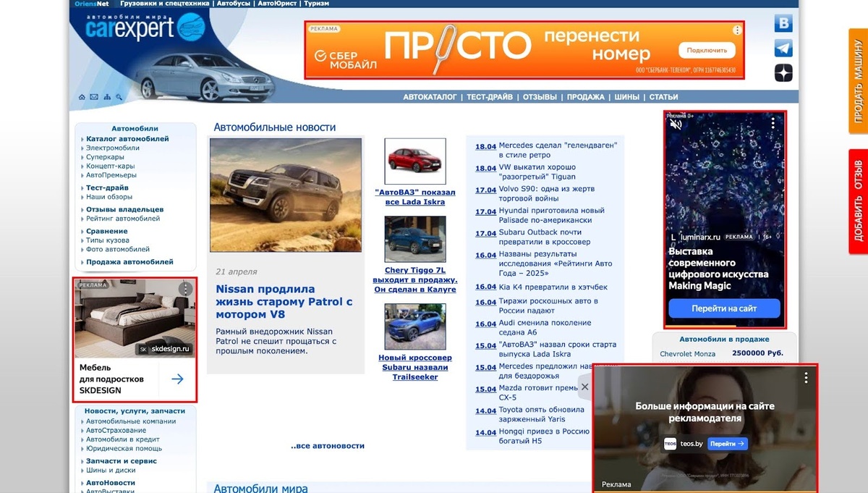Screen dimensions: 868x493
Task: Open Типы кузова sidebar link
Action: (108, 240)
